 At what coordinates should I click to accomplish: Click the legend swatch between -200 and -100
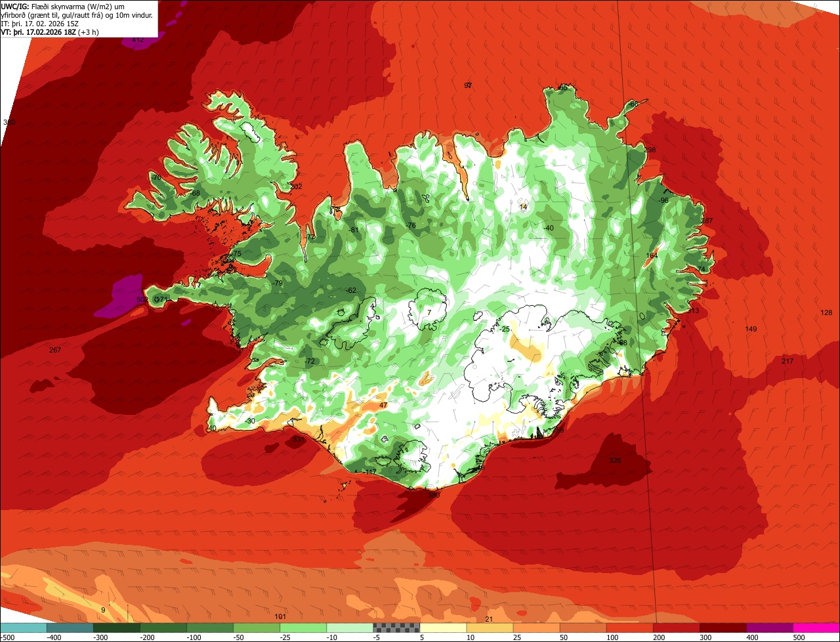point(163,628)
